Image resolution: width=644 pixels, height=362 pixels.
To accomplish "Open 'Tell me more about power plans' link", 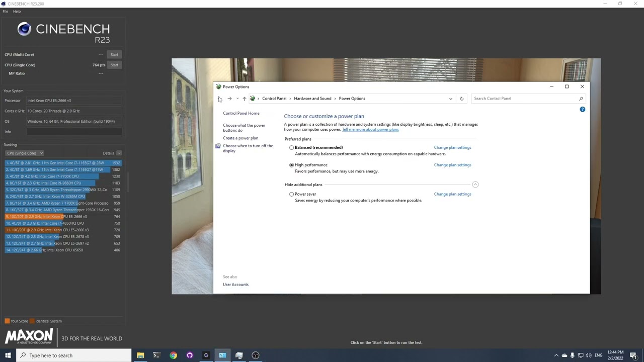I will point(370,130).
